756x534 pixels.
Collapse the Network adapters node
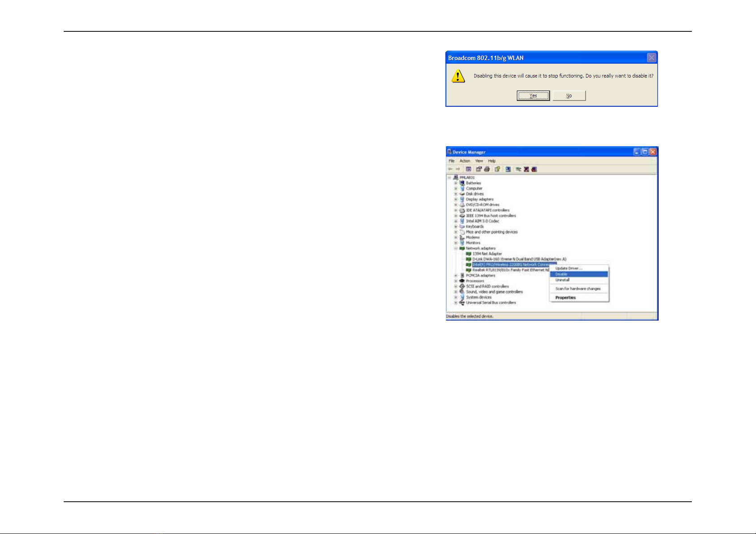coord(455,248)
